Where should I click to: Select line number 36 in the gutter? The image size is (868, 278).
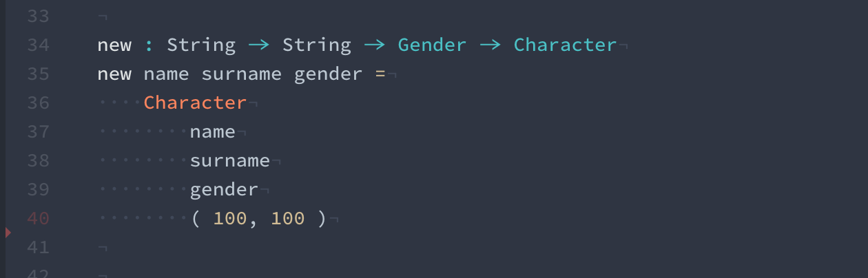pyautogui.click(x=38, y=103)
